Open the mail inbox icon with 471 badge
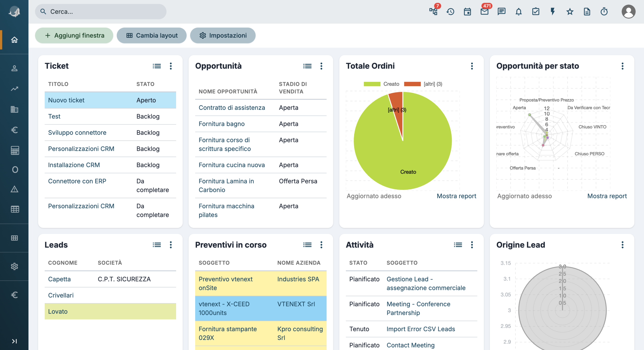 (x=484, y=12)
